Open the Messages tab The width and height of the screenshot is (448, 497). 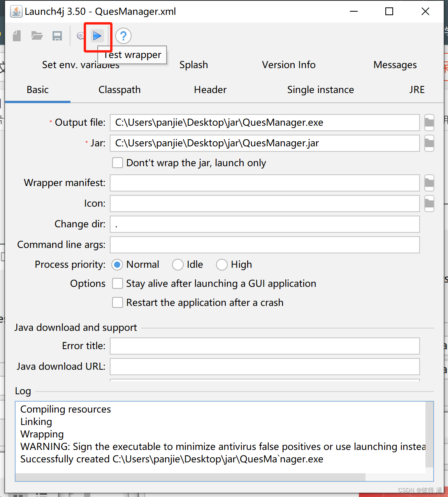(395, 65)
